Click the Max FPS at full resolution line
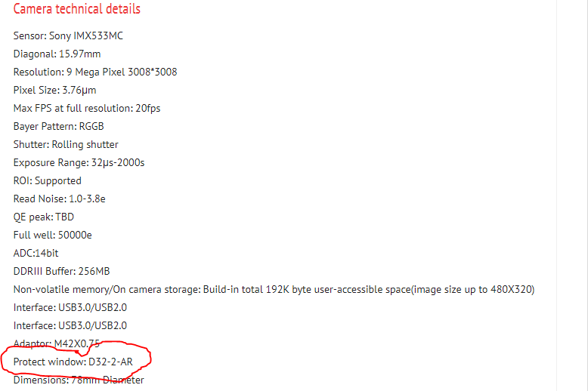Viewport: 588px width, 391px height. click(x=87, y=108)
